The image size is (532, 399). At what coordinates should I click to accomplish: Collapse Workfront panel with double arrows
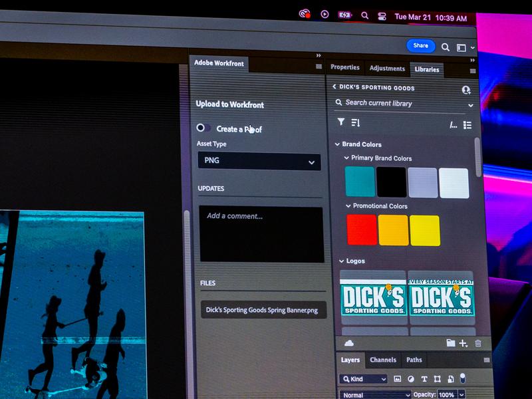319,55
